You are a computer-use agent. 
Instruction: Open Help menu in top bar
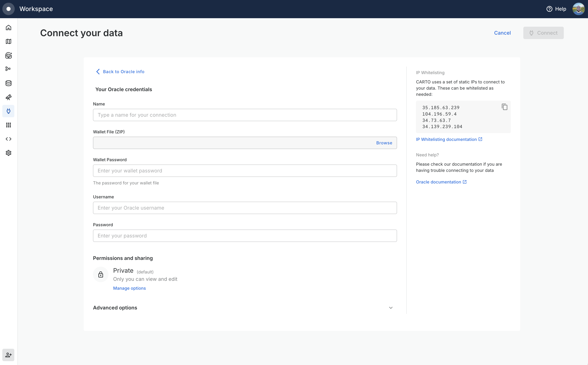556,9
